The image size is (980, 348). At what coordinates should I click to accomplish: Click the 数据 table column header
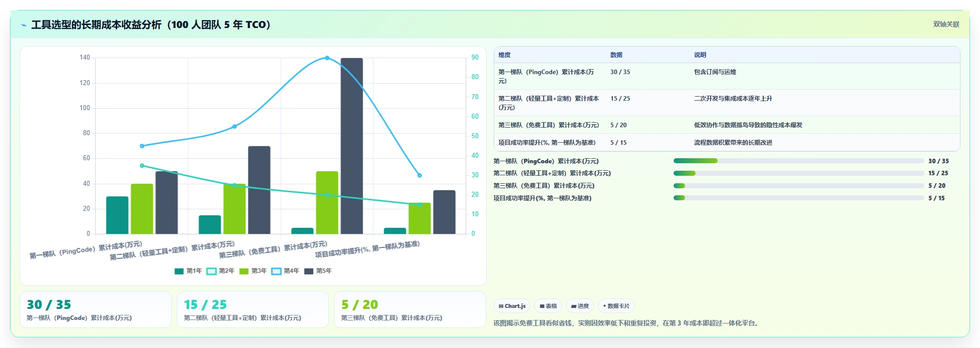(x=616, y=55)
